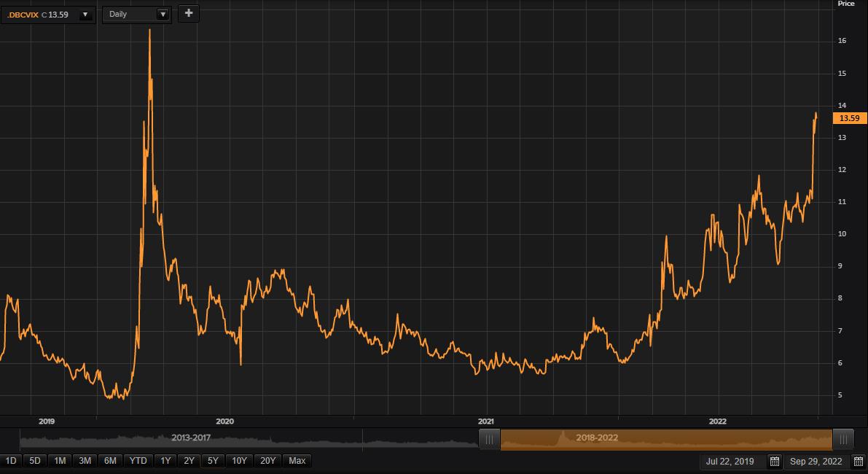The height and width of the screenshot is (474, 868).
Task: Click the 2013-2017 navigator section
Action: point(192,438)
